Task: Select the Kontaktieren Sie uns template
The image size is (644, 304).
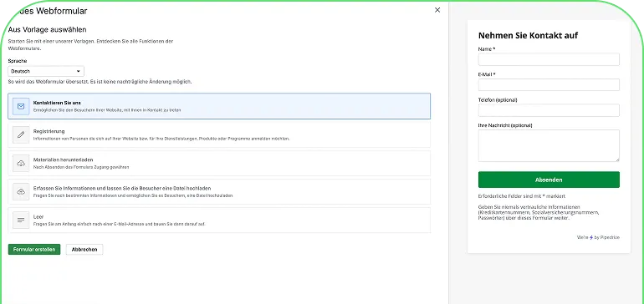Action: [219, 106]
